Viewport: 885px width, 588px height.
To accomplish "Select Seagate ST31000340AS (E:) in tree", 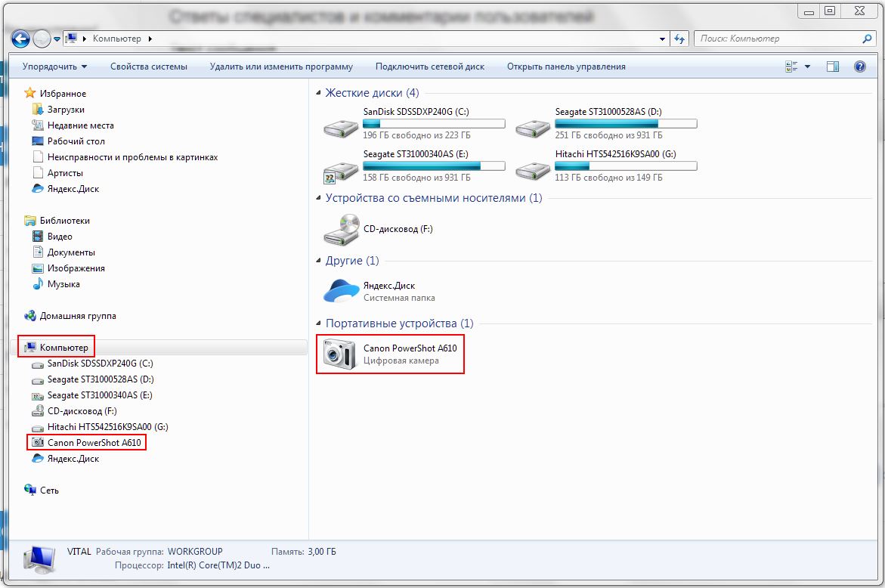I will [x=92, y=395].
